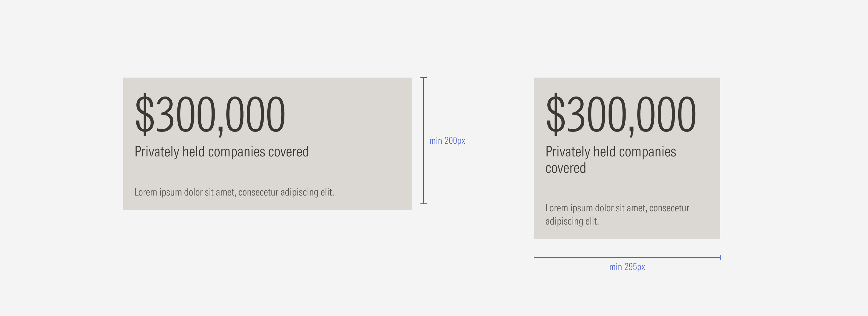Click the bottom cap of vertical dimension line

point(424,204)
